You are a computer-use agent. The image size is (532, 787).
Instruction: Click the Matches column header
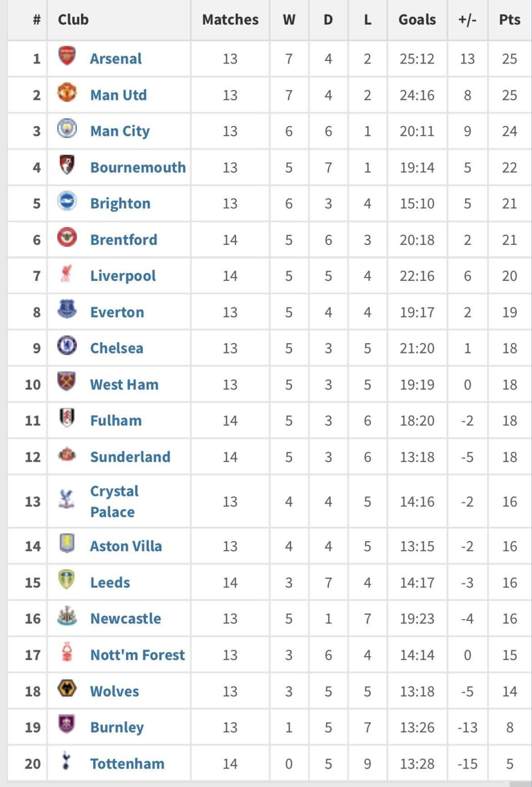coord(229,19)
